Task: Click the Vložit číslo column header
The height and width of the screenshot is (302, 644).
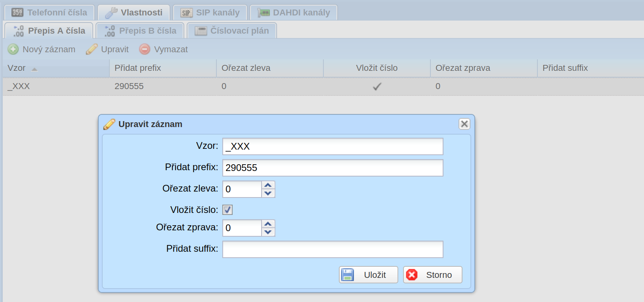Action: pyautogui.click(x=377, y=68)
